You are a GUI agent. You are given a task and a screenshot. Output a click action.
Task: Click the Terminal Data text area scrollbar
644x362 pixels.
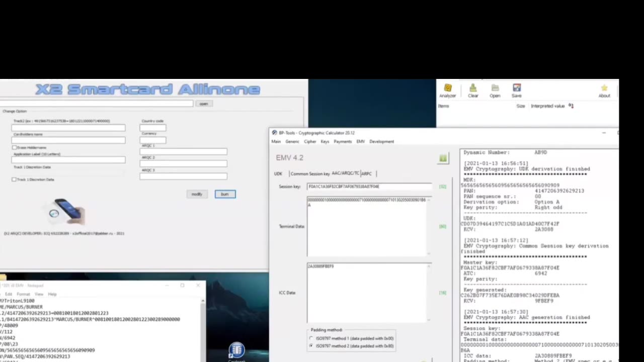tap(429, 226)
